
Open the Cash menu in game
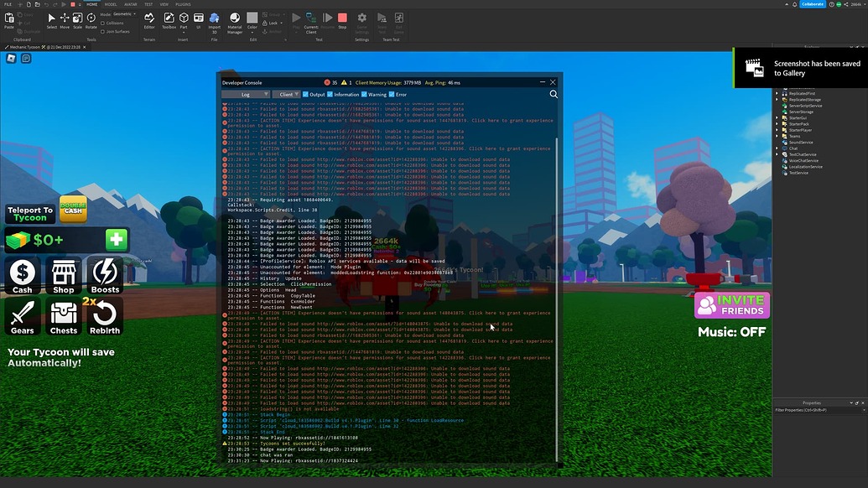tap(22, 275)
